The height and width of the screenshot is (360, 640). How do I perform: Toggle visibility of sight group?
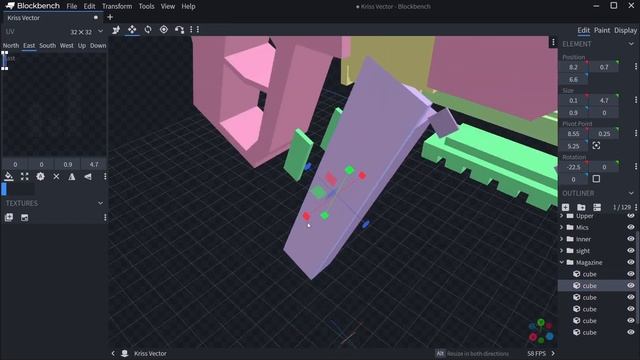coord(631,250)
